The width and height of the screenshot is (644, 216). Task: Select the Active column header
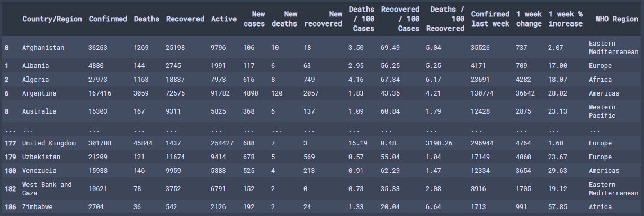[223, 19]
